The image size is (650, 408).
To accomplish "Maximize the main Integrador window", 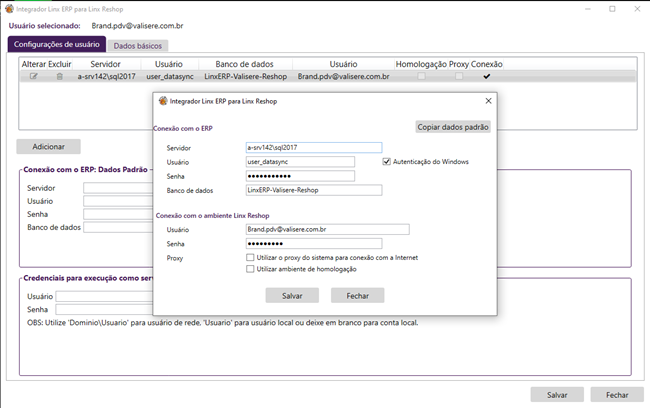I will click(x=612, y=9).
